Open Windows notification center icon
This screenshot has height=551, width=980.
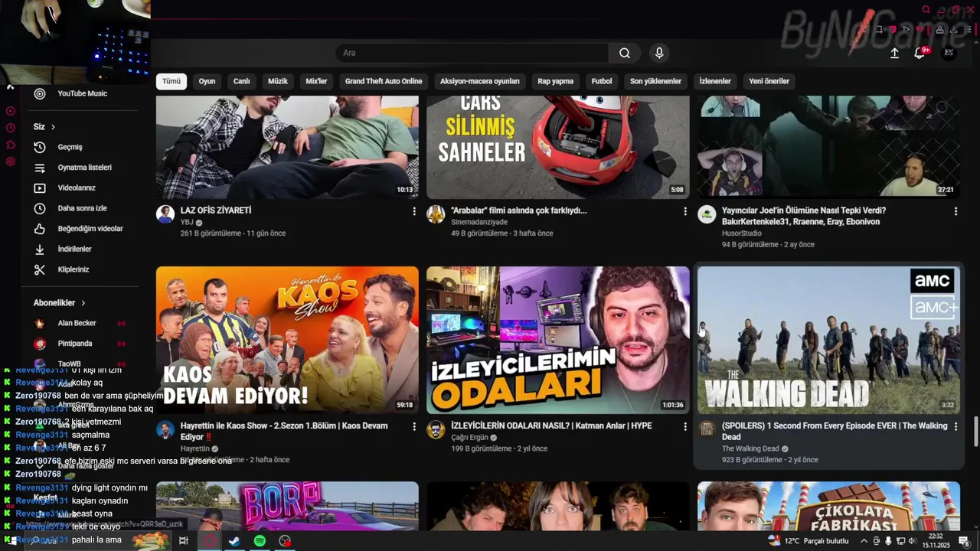tap(964, 541)
